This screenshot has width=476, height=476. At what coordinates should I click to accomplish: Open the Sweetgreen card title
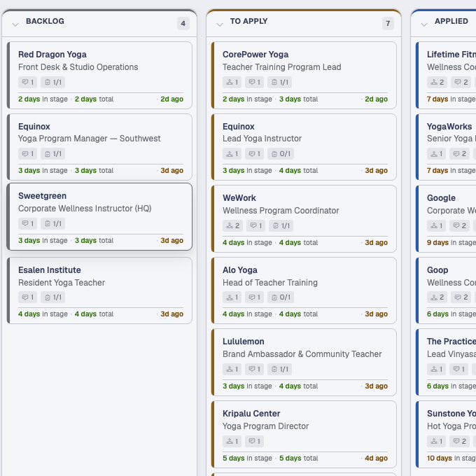(42, 196)
